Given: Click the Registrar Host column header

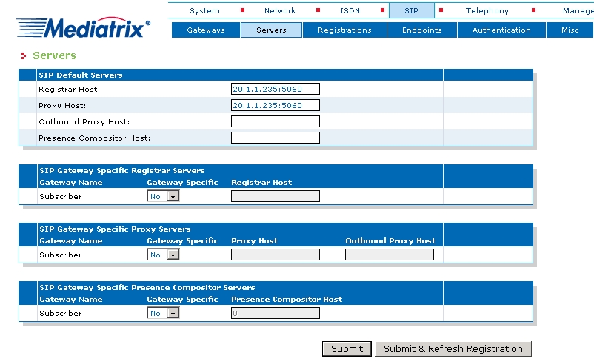Looking at the screenshot, I should tap(261, 183).
